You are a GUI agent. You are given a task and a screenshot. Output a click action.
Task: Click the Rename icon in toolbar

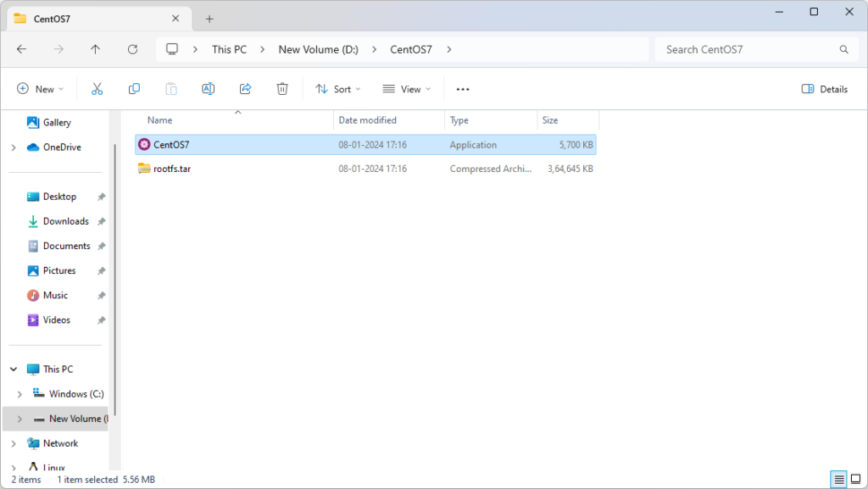pyautogui.click(x=209, y=89)
